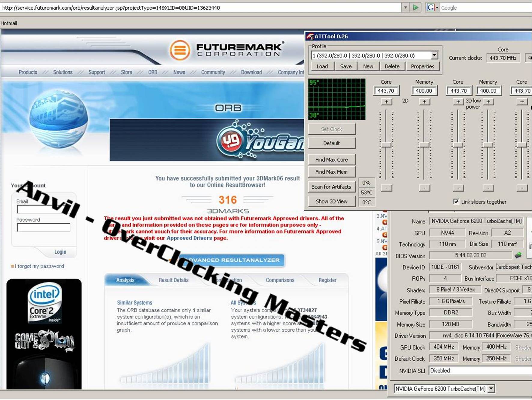
Task: Follow the Approved Drivers link
Action: tap(189, 238)
